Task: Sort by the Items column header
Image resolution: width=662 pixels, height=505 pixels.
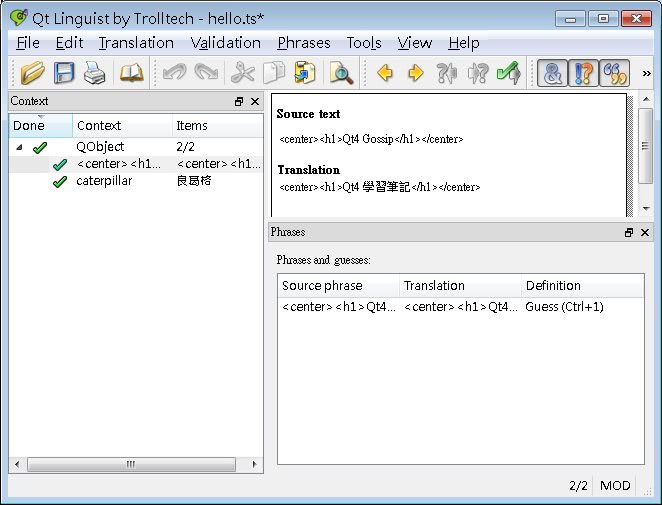Action: (217, 125)
